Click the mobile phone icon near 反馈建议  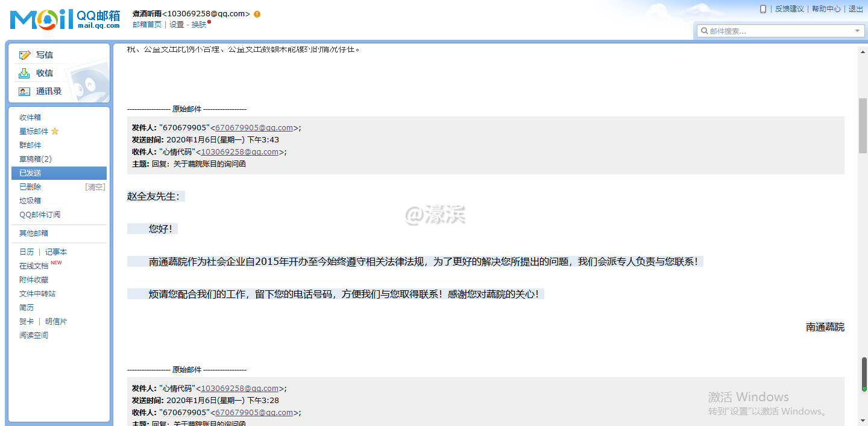[x=763, y=8]
